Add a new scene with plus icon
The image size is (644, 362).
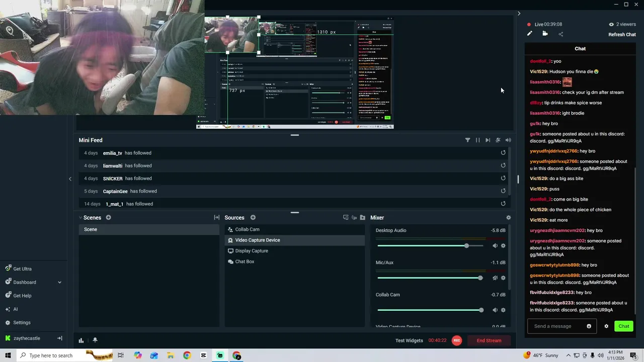coord(108,218)
